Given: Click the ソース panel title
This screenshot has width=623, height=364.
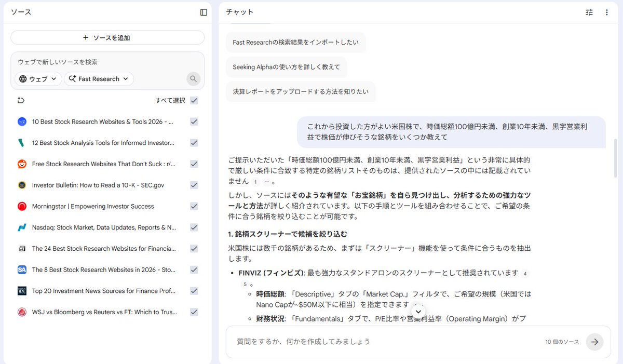Looking at the screenshot, I should [21, 12].
